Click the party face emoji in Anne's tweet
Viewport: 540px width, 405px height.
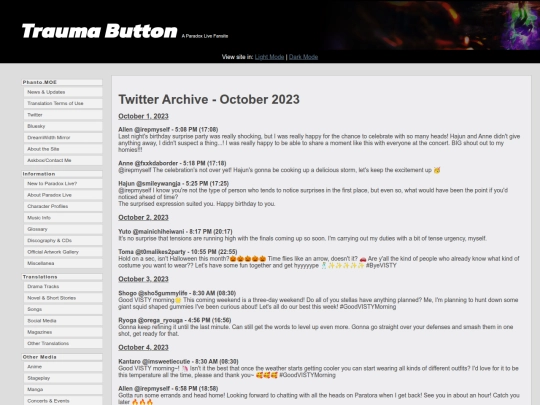coord(437,170)
